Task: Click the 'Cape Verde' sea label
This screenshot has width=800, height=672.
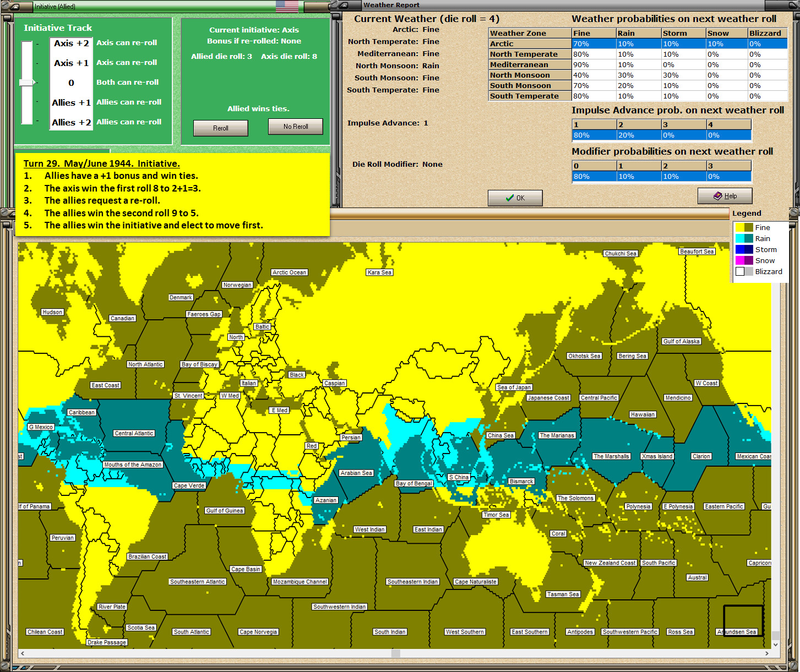Action: pos(189,486)
